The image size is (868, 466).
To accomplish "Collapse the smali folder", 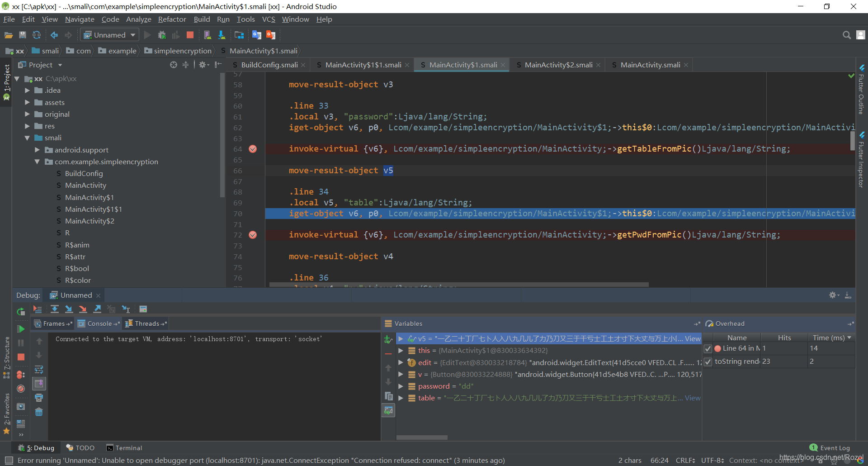I will (x=27, y=138).
